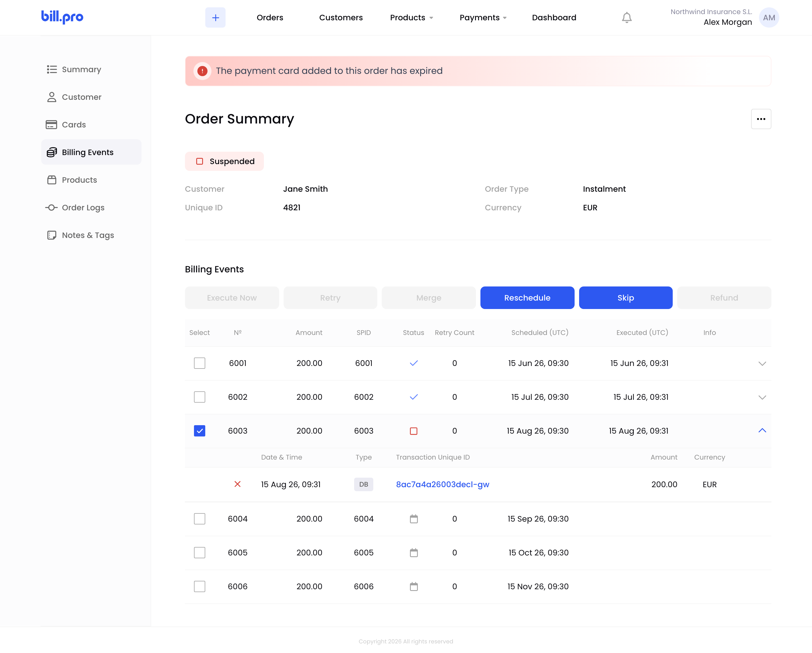This screenshot has width=812, height=653.
Task: Select the checkbox for billing event 6005
Action: [200, 552]
